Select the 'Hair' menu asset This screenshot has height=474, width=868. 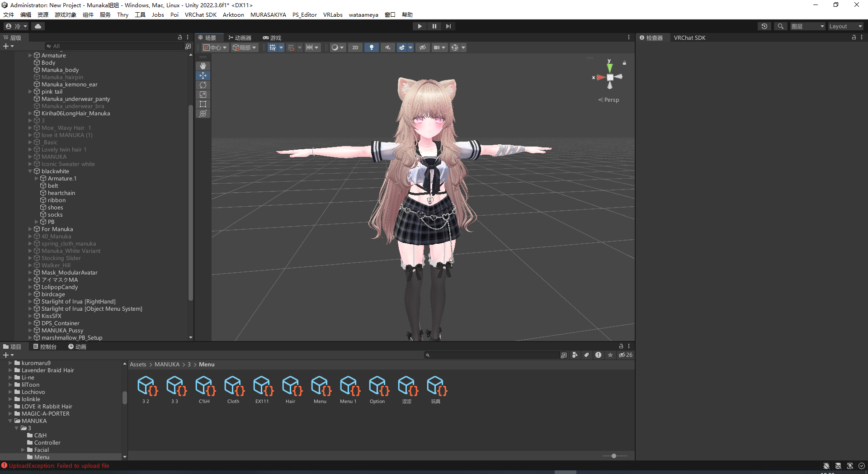(290, 389)
